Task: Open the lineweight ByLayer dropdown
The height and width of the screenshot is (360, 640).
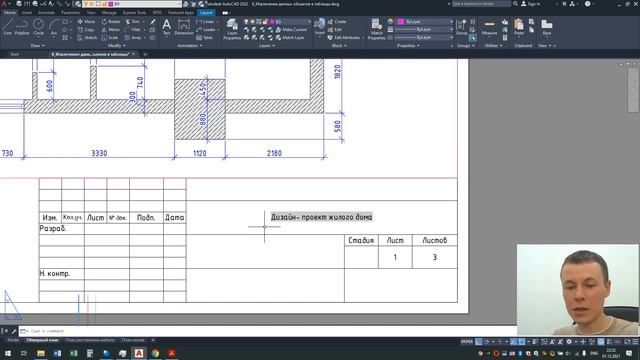Action: (x=423, y=29)
